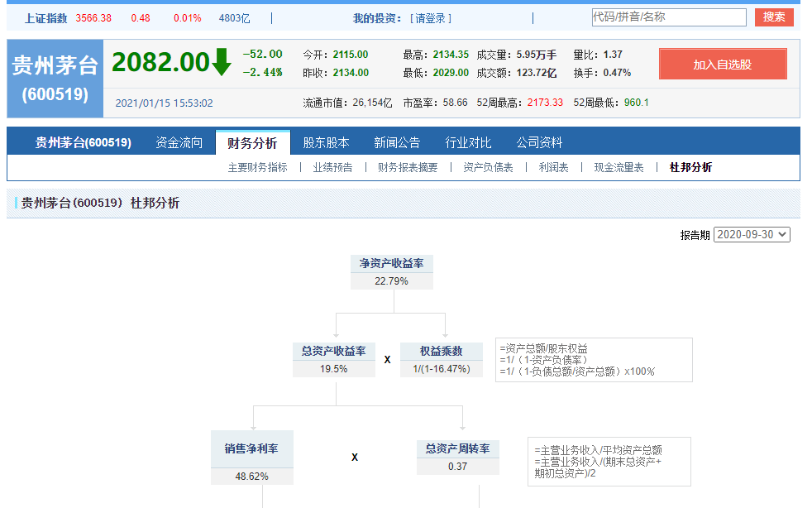This screenshot has width=812, height=508.
Task: Click the 48.62% value
Action: [251, 476]
